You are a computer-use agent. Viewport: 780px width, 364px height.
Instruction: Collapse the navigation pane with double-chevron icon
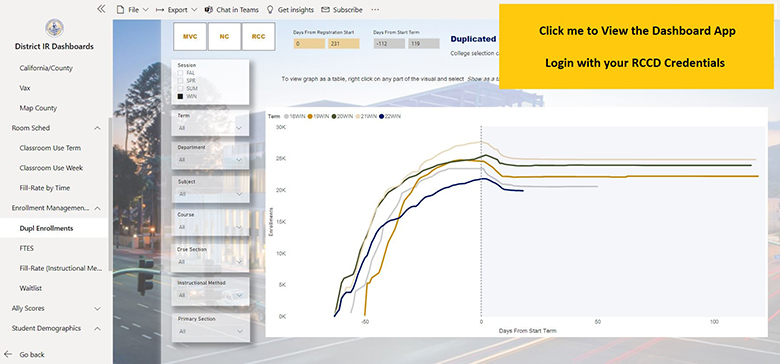(x=101, y=9)
